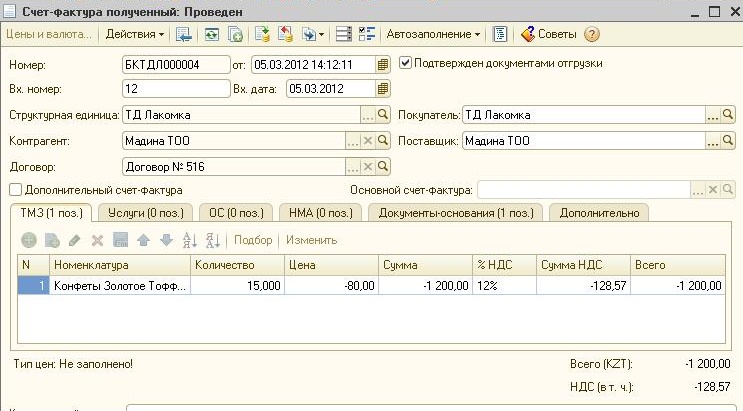The width and height of the screenshot is (743, 411).
Task: Click the Вх. номер input field
Action: click(x=175, y=89)
